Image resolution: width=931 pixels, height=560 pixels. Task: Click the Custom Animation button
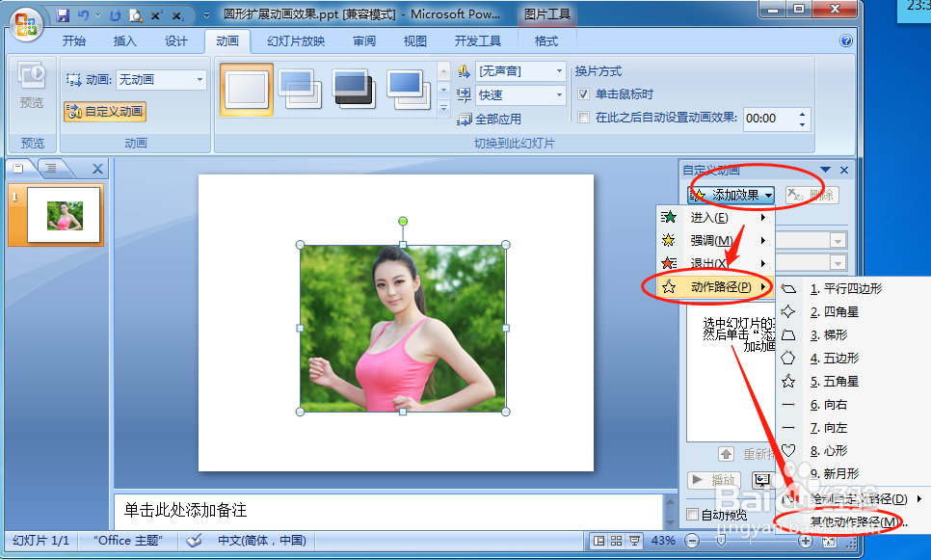pyautogui.click(x=105, y=111)
